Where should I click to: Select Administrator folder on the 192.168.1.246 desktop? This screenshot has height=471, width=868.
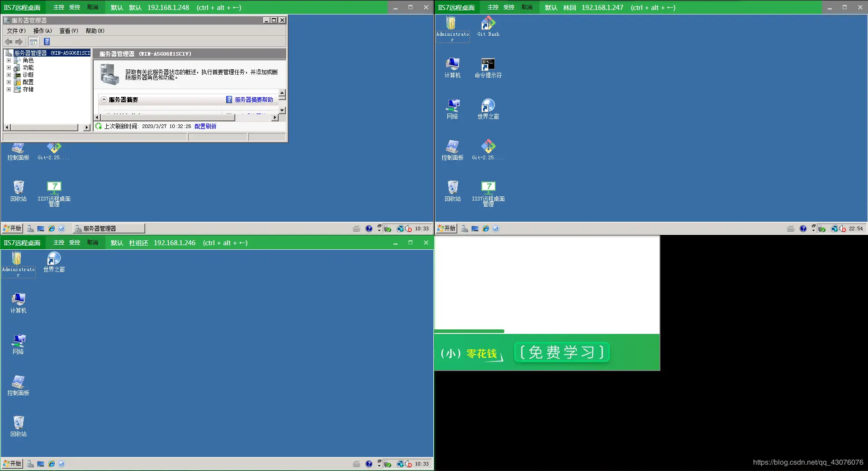coord(18,264)
